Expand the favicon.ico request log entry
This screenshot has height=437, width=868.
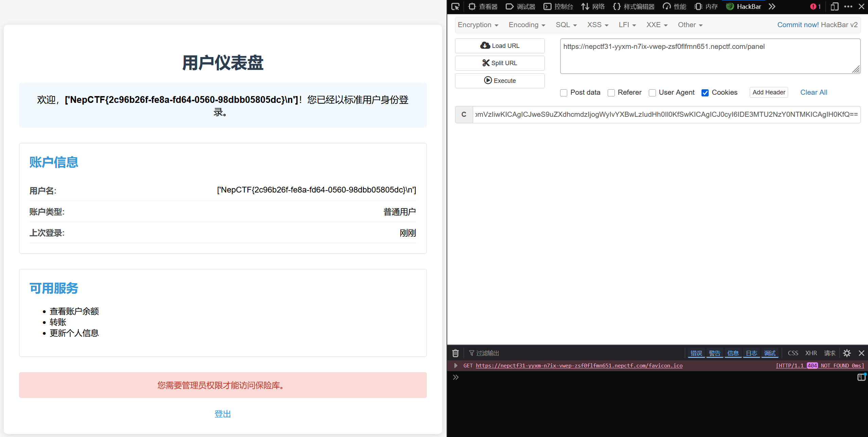pos(456,366)
